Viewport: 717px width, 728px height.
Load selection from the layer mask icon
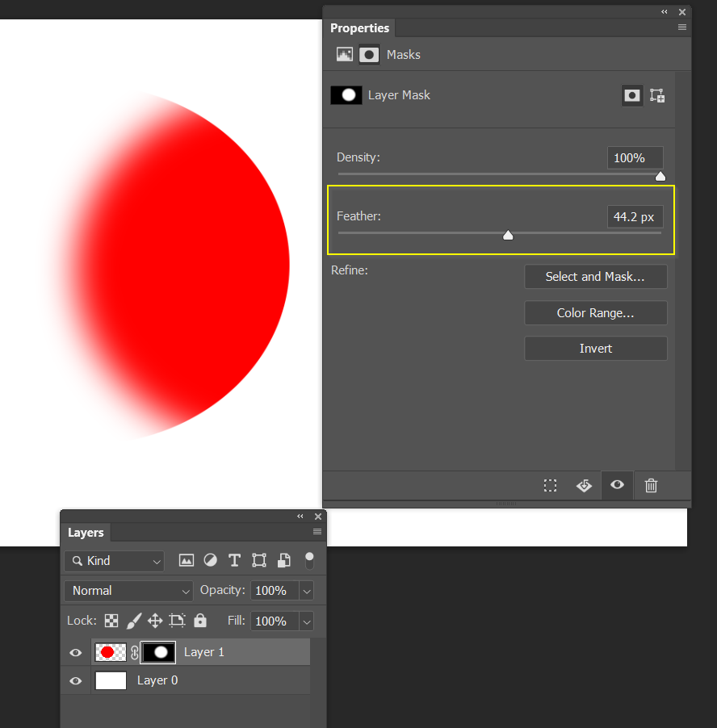point(550,486)
